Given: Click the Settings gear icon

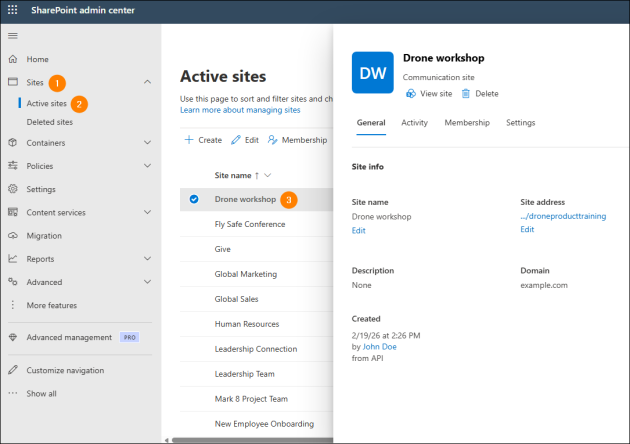Looking at the screenshot, I should click(x=13, y=189).
